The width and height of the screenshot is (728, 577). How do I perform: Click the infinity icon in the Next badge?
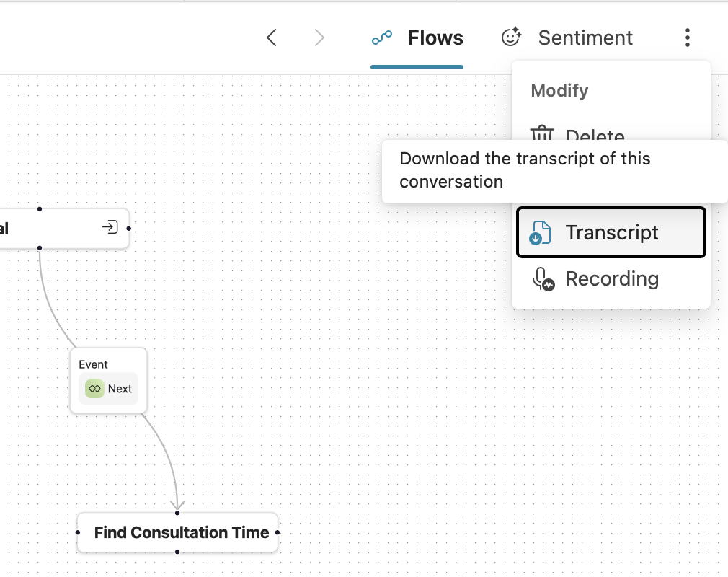coord(94,389)
